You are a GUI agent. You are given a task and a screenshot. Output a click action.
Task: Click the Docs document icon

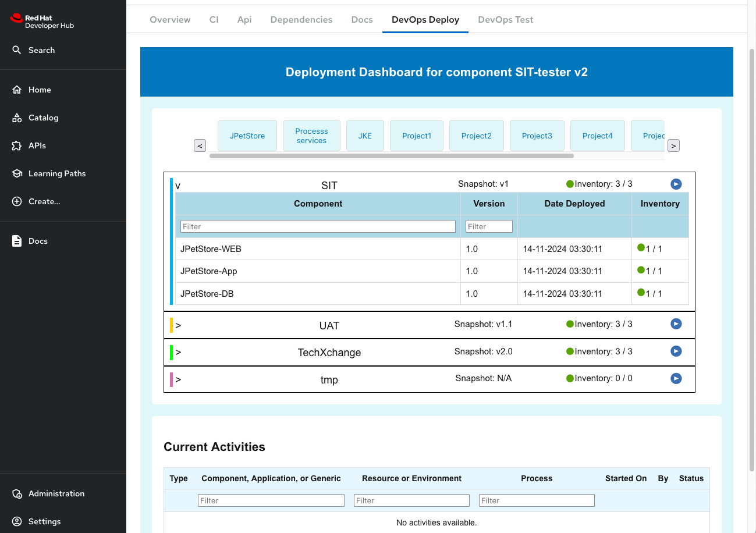pyautogui.click(x=17, y=241)
